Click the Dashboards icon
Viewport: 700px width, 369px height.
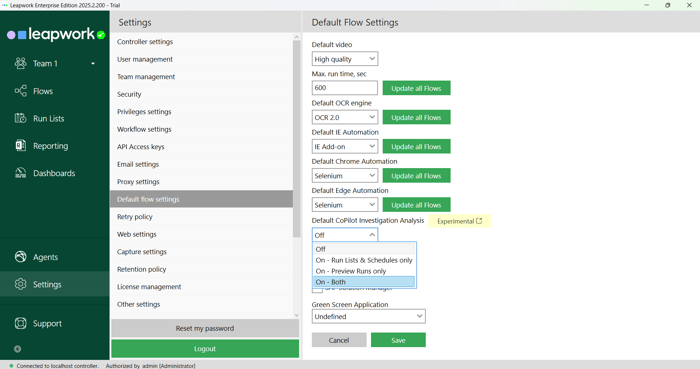pos(21,173)
